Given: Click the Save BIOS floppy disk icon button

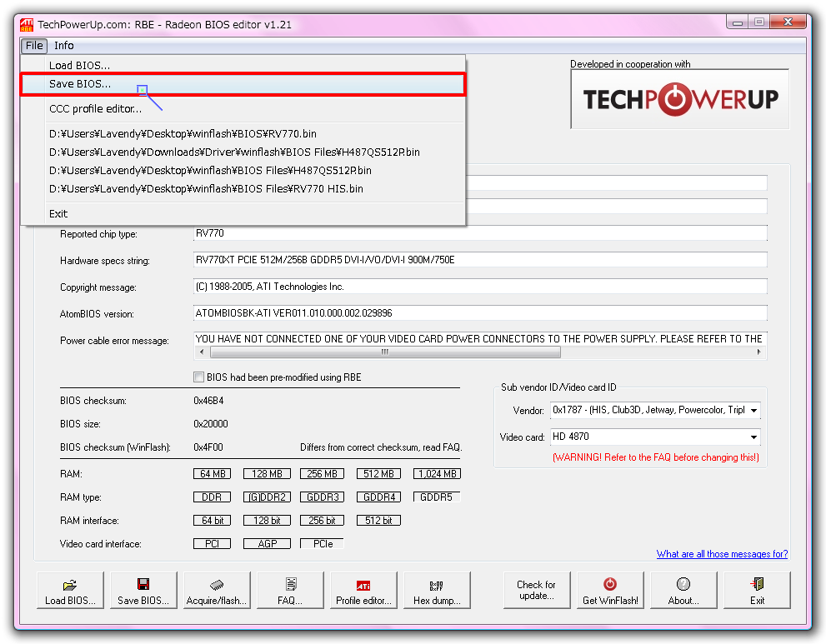Looking at the screenshot, I should 143,590.
